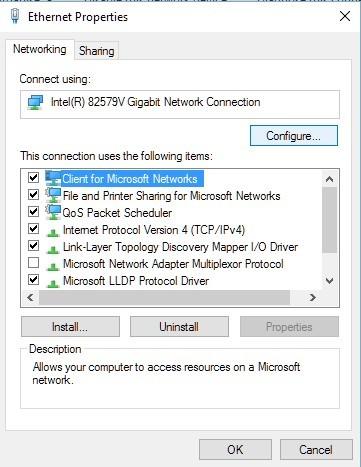Enable Microsoft Network Adapter Multiplexor Protocol checkbox
This screenshot has height=467, width=361.
33,263
